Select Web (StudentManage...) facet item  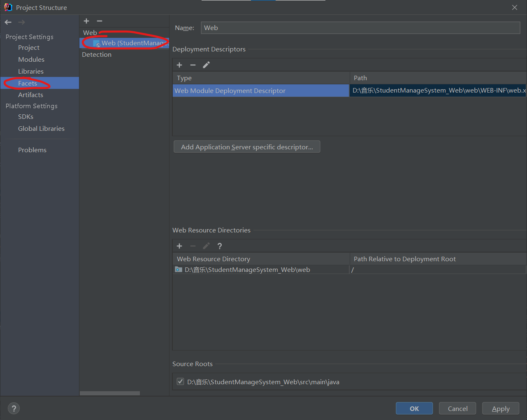pos(124,43)
